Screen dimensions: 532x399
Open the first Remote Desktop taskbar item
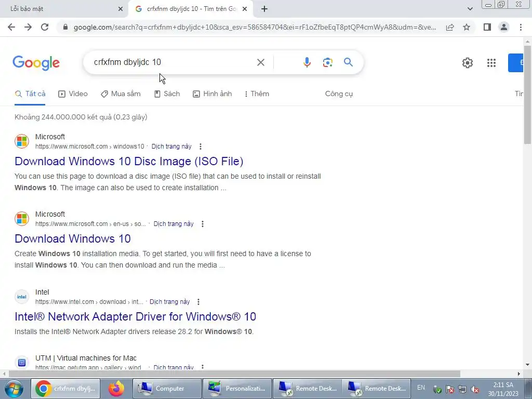[x=308, y=389]
